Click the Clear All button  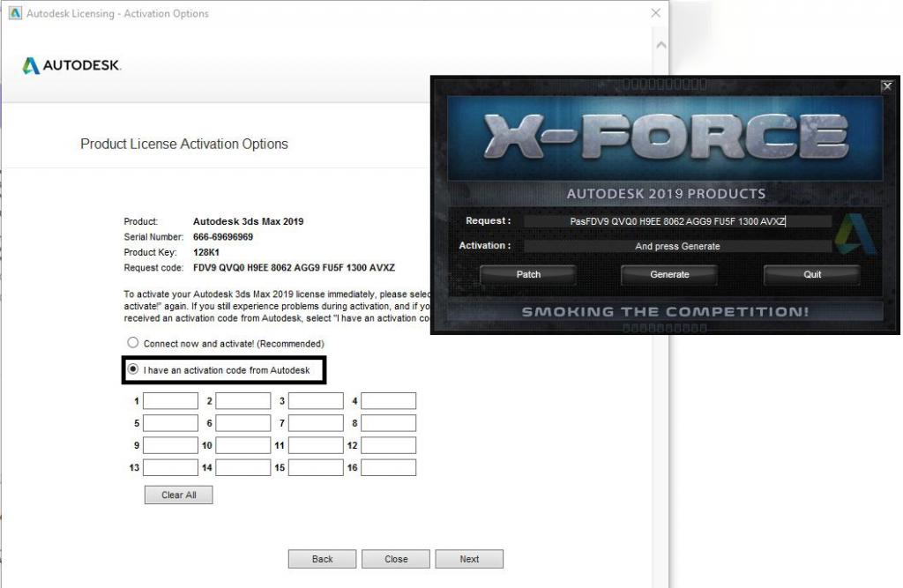click(178, 495)
